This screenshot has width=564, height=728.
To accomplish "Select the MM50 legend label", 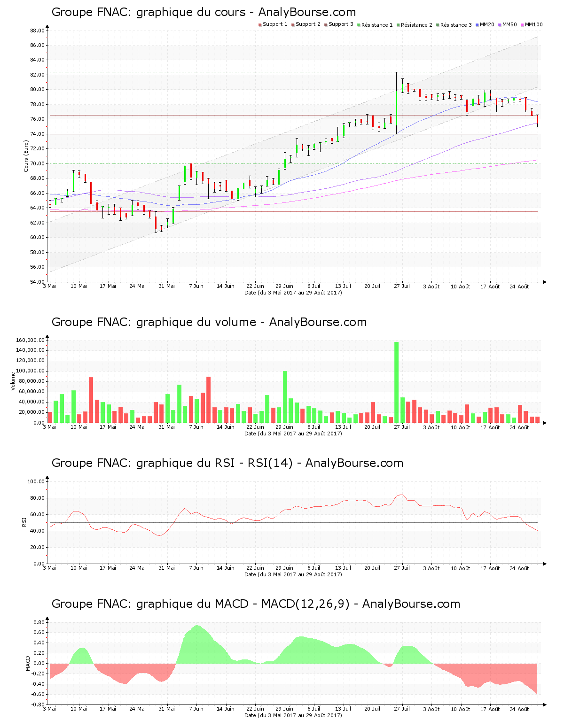I will click(x=509, y=24).
